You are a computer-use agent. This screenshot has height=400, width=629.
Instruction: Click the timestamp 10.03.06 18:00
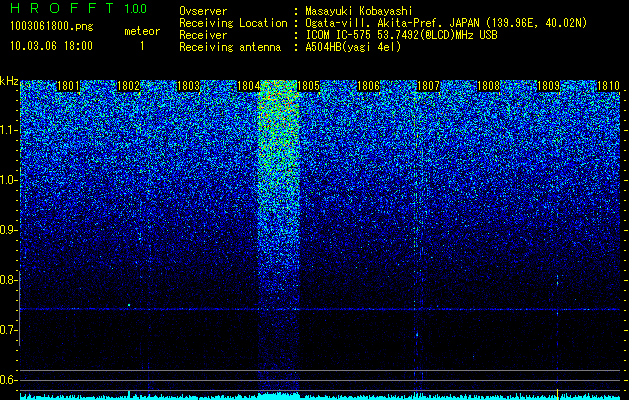tap(51, 46)
